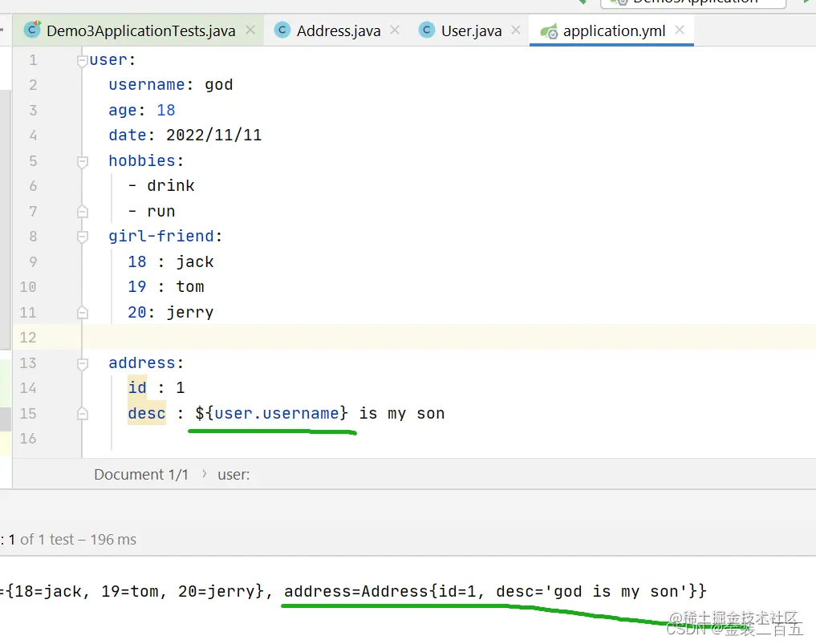
Task: Close the application.yml tab
Action: (x=680, y=30)
